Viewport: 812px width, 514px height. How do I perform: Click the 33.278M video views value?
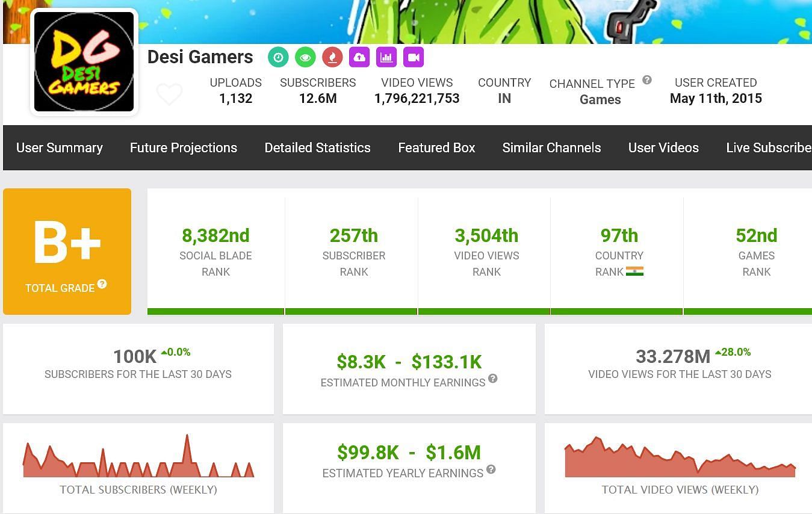[673, 356]
